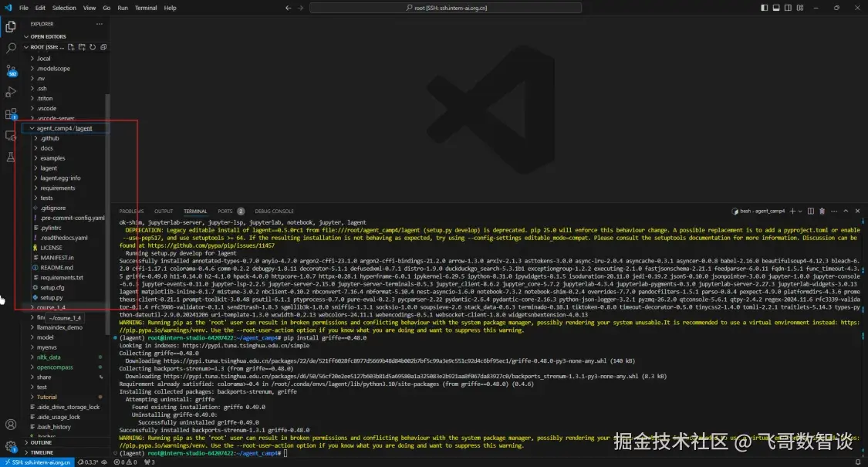This screenshot has width=868, height=467.
Task: Open the VS Code logo menu
Action: [x=8, y=8]
